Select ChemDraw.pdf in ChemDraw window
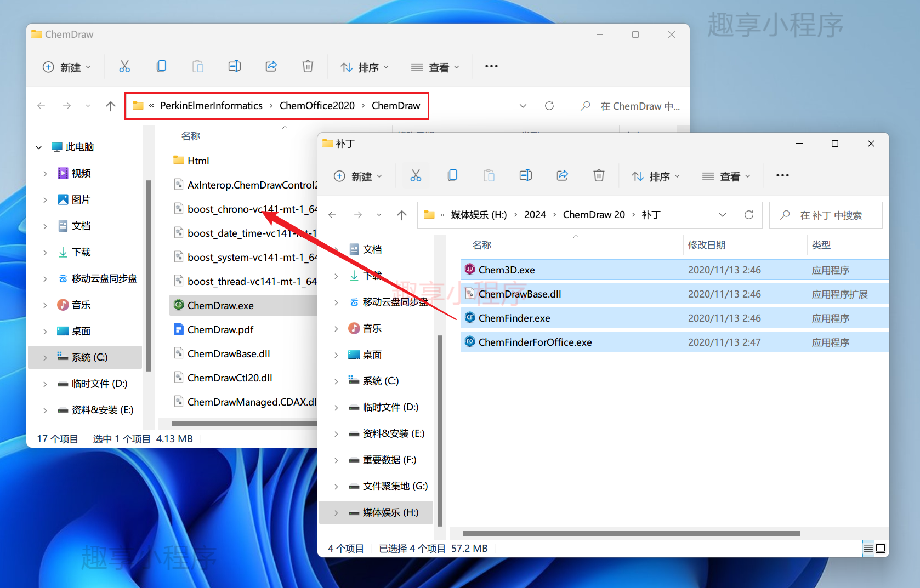This screenshot has height=588, width=920. click(x=243, y=329)
